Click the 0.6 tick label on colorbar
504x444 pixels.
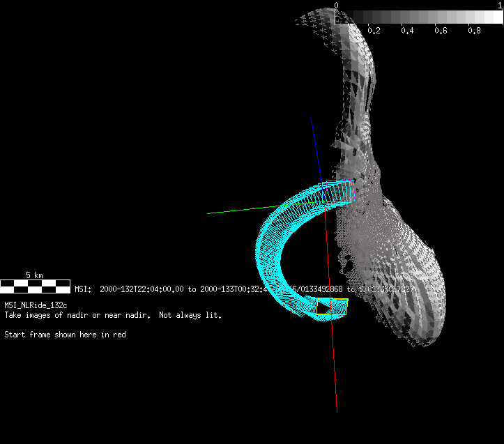441,31
